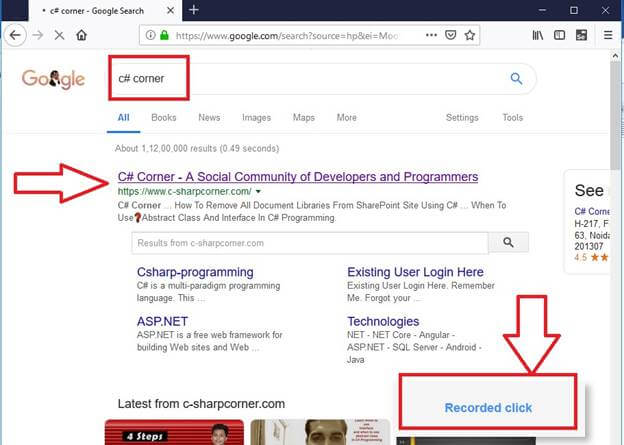
Task: Click the 'Latest from c-sharpcorner.com' heading
Action: 201,404
